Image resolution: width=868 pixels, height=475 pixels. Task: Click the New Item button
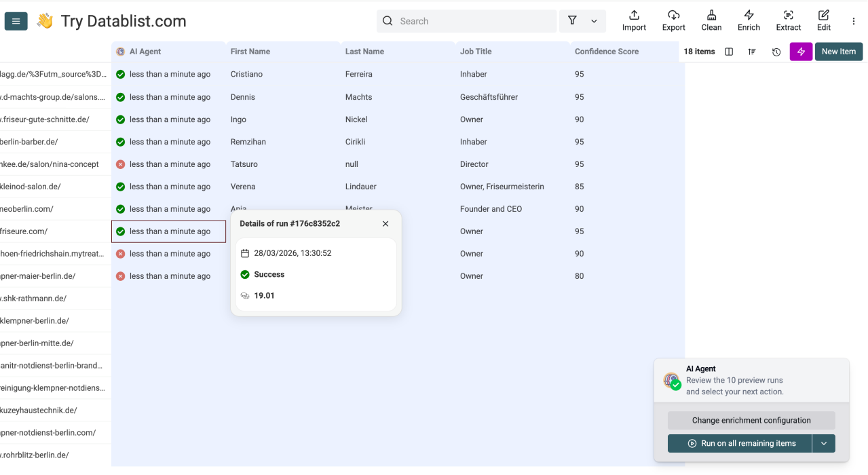pyautogui.click(x=838, y=52)
